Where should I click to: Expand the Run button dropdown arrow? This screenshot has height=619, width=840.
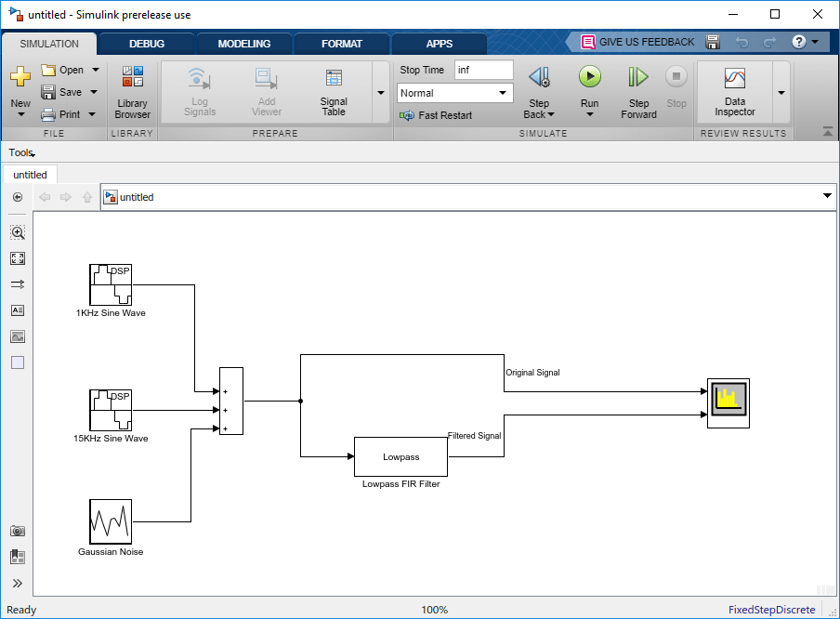[x=590, y=114]
